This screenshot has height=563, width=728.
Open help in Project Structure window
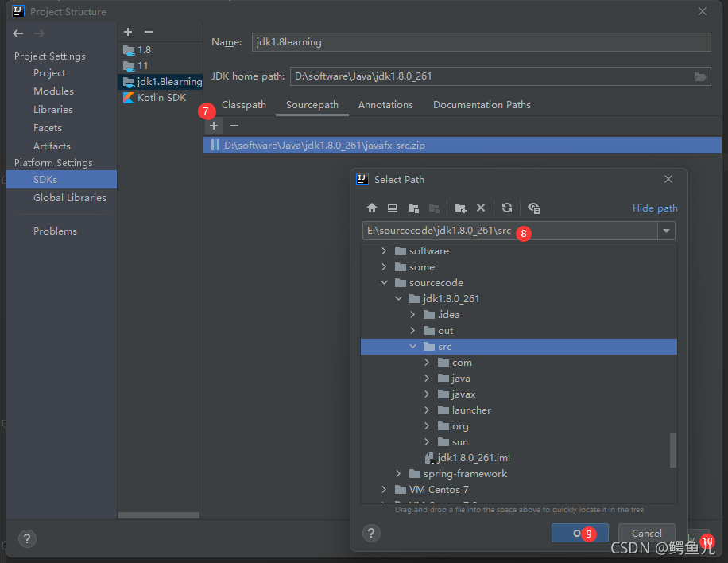[27, 539]
